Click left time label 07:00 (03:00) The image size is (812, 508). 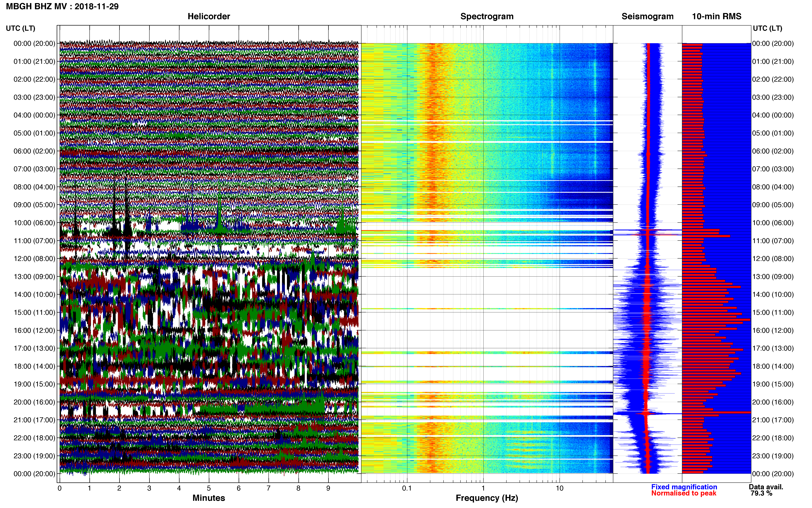pyautogui.click(x=34, y=169)
